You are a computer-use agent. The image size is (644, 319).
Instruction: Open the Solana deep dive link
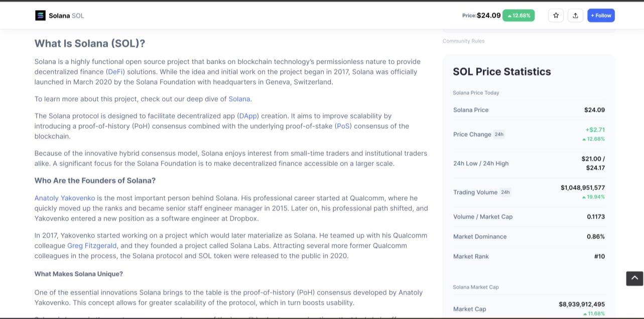click(x=239, y=99)
